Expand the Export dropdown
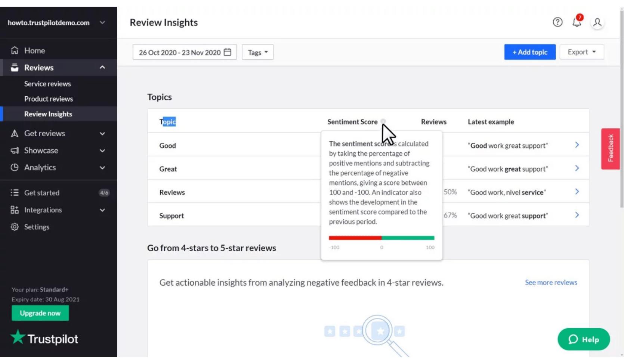The height and width of the screenshot is (364, 624). pos(581,52)
